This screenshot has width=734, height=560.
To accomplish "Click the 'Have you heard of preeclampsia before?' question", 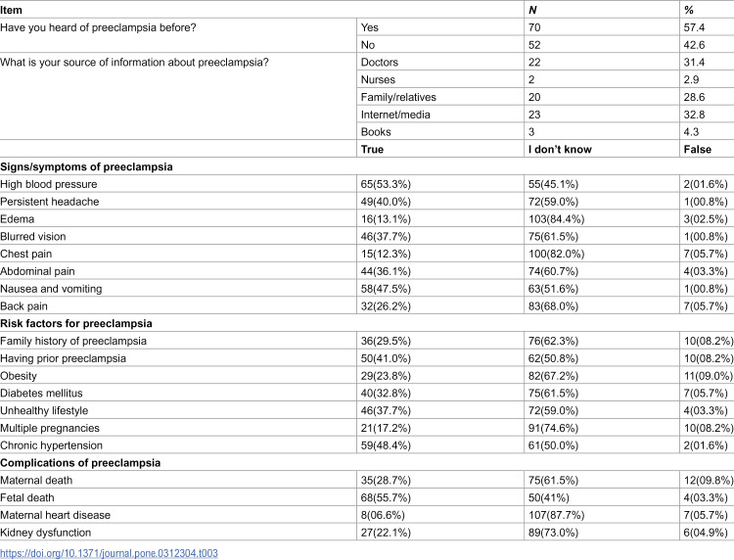I will pos(98,27).
